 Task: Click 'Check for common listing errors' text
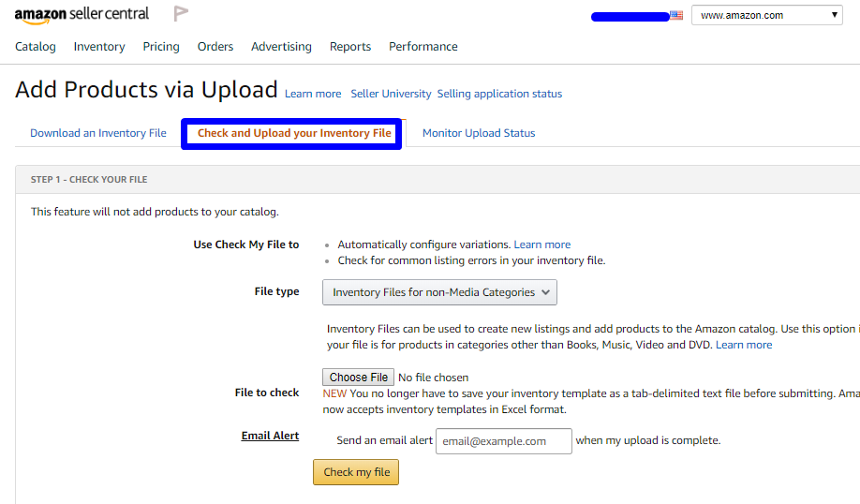(x=471, y=260)
